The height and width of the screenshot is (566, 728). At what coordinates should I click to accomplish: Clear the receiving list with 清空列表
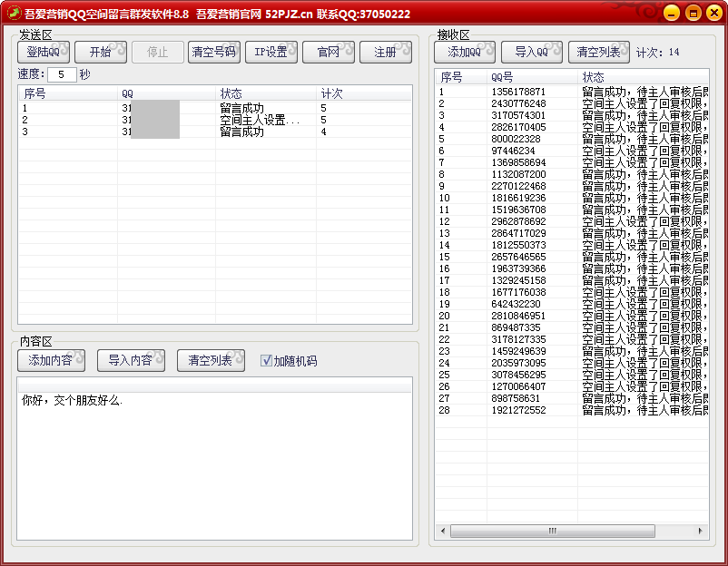pos(598,52)
